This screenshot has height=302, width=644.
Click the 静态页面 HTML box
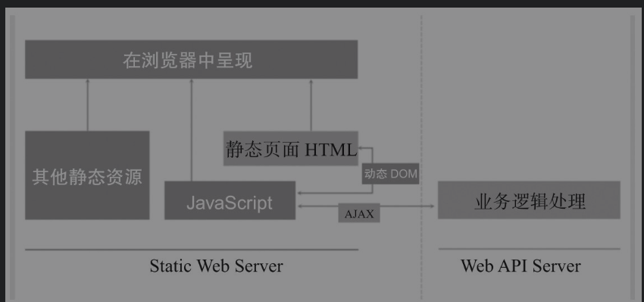[291, 149]
